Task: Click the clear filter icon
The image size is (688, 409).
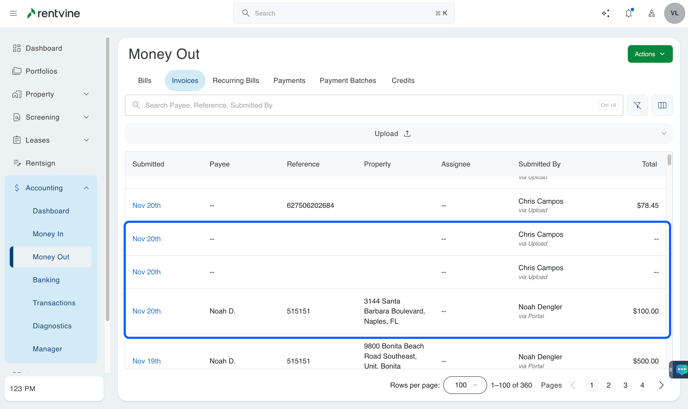Action: pos(637,105)
